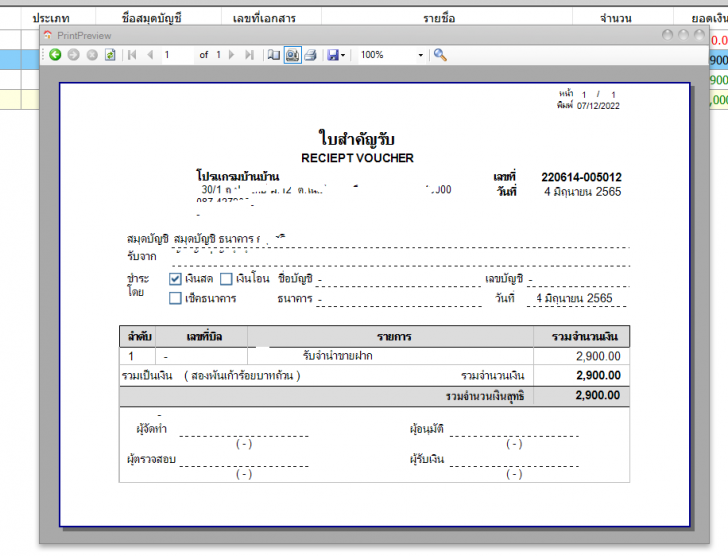
Task: Click the ผู้ตรวจสอบ signature label
Action: [151, 459]
